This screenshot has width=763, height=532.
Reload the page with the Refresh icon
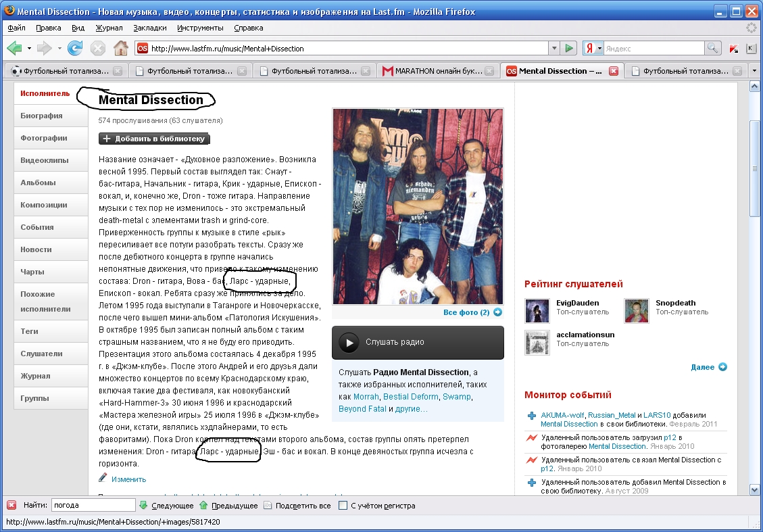75,48
